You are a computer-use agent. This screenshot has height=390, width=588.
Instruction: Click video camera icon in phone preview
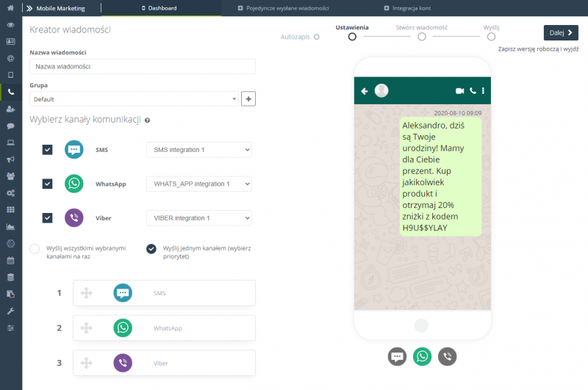tap(460, 90)
